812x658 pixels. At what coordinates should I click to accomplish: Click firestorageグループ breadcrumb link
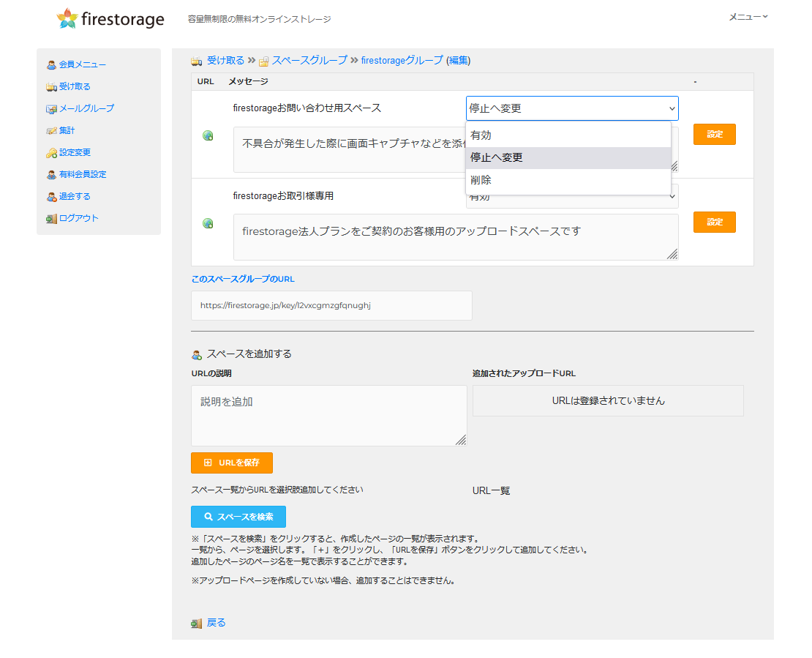pyautogui.click(x=402, y=61)
